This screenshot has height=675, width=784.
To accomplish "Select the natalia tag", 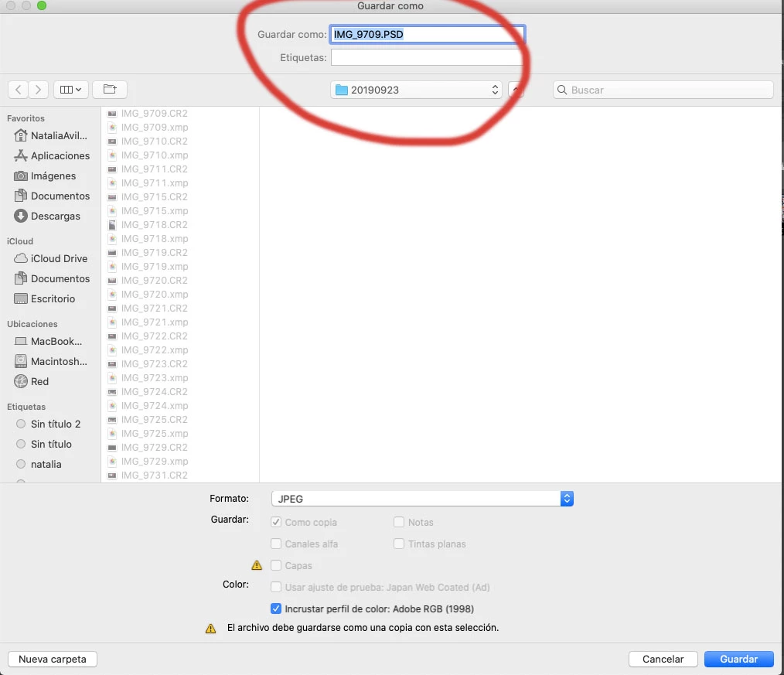I will tap(39, 464).
